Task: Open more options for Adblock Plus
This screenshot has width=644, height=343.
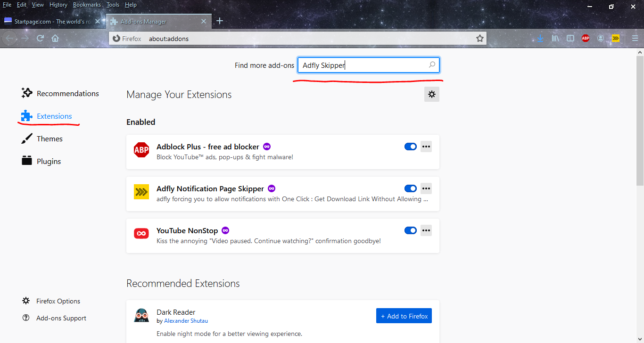Action: click(x=426, y=147)
